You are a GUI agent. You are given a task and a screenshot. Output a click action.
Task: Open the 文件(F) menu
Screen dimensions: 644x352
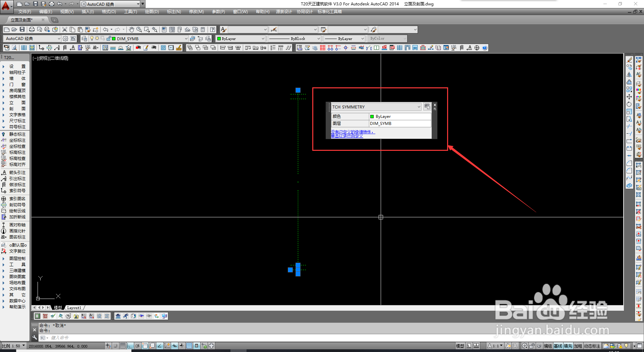click(24, 12)
